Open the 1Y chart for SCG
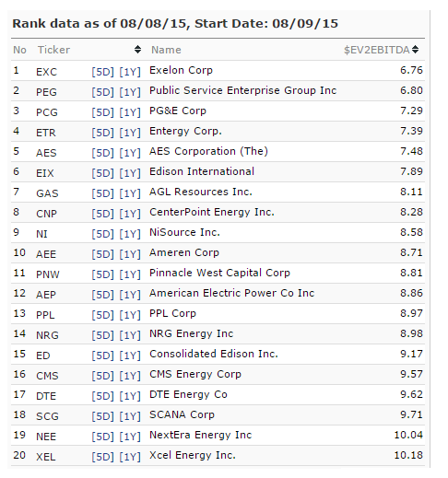This screenshot has height=478, width=448. (130, 416)
